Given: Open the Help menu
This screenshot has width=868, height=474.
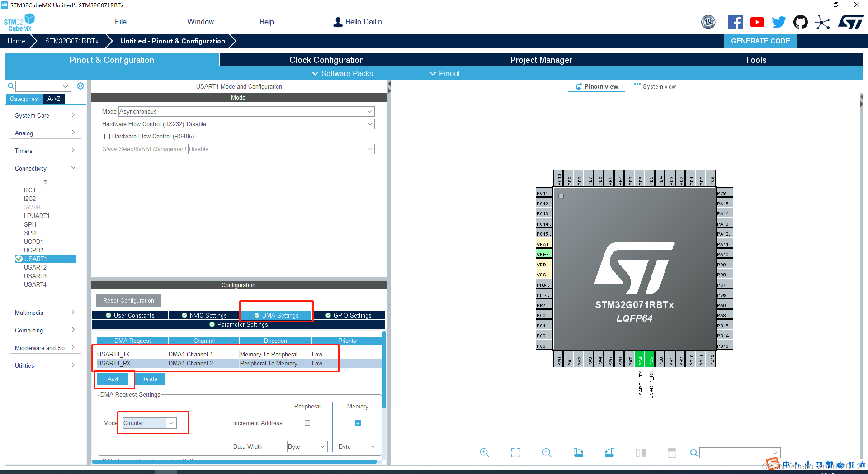Looking at the screenshot, I should coord(266,22).
